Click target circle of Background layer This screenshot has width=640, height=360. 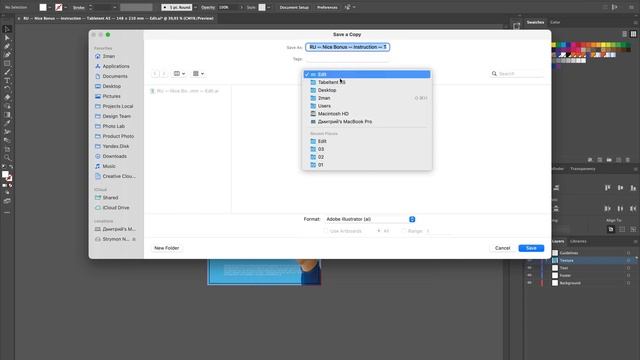point(629,283)
